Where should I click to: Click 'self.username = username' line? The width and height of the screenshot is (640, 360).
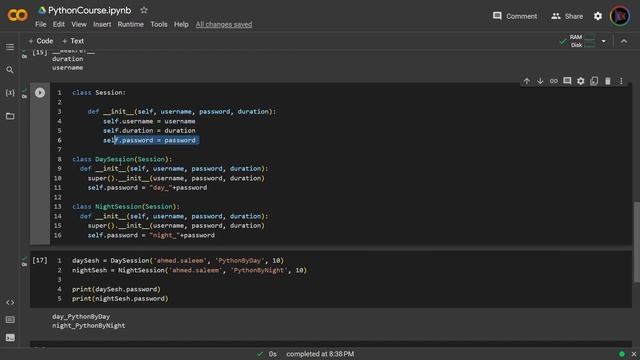(149, 121)
